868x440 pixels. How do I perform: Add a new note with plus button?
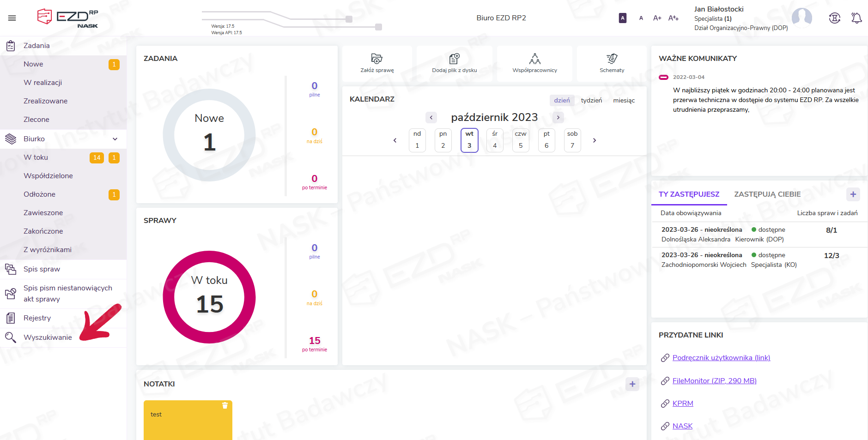tap(632, 384)
